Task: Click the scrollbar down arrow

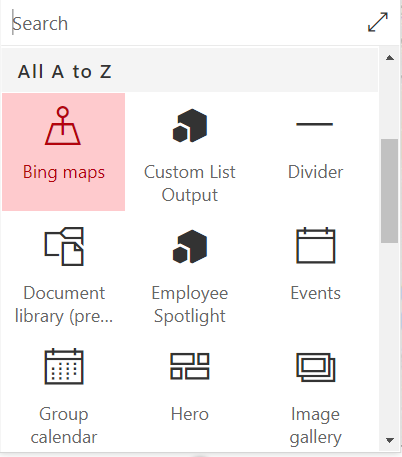Action: 390,440
